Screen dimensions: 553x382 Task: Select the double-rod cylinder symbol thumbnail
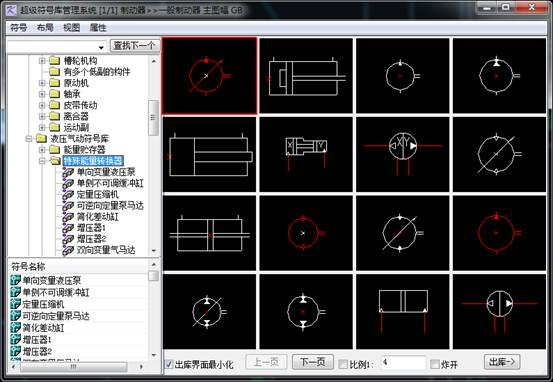pos(209,234)
